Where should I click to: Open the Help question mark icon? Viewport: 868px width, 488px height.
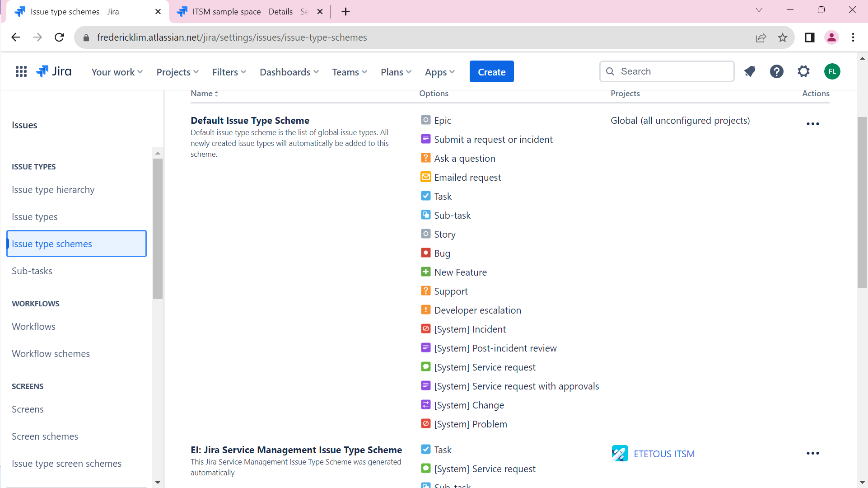click(776, 71)
